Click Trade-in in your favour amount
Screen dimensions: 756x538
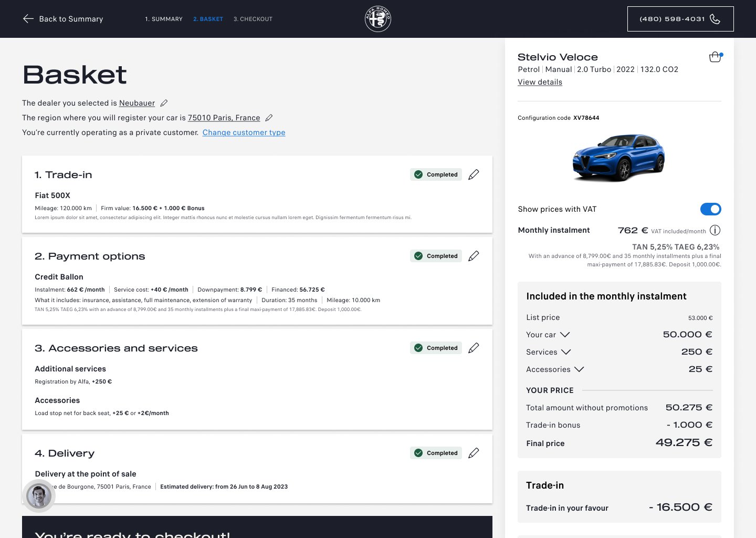click(680, 507)
